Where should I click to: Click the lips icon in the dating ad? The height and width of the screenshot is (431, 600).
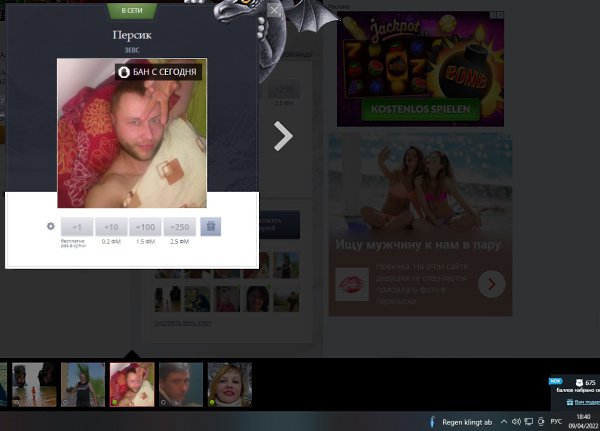coord(351,285)
